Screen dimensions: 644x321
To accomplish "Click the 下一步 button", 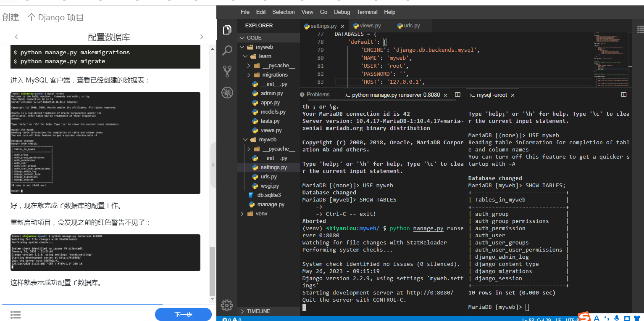I will (x=183, y=315).
